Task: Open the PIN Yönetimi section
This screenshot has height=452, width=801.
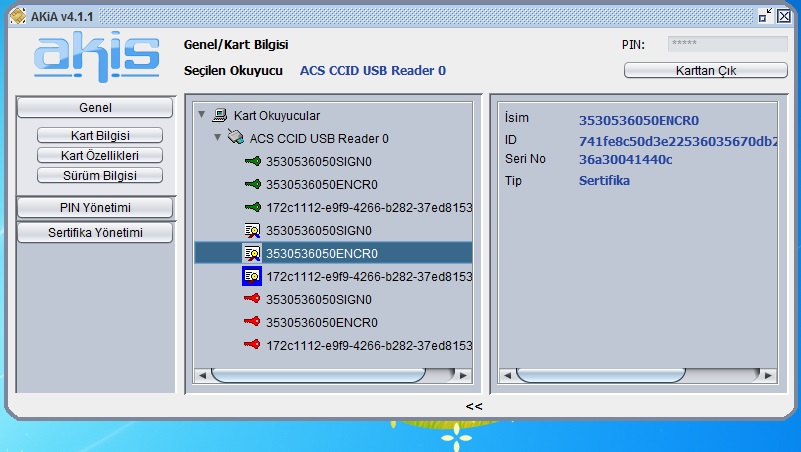Action: click(95, 207)
